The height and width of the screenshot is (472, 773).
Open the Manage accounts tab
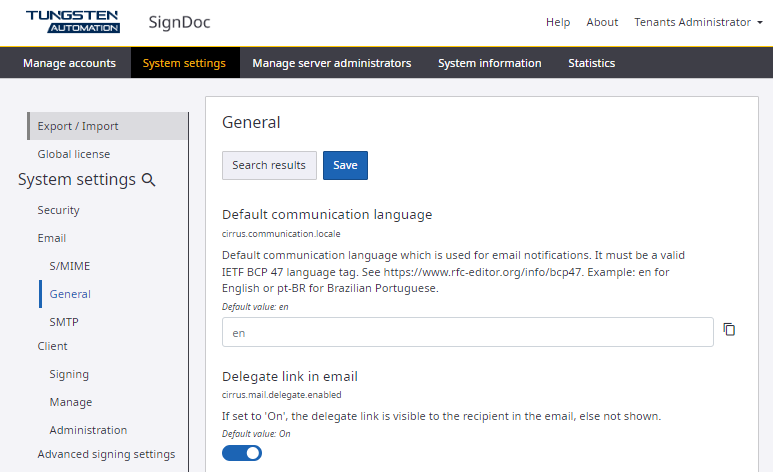click(x=69, y=63)
